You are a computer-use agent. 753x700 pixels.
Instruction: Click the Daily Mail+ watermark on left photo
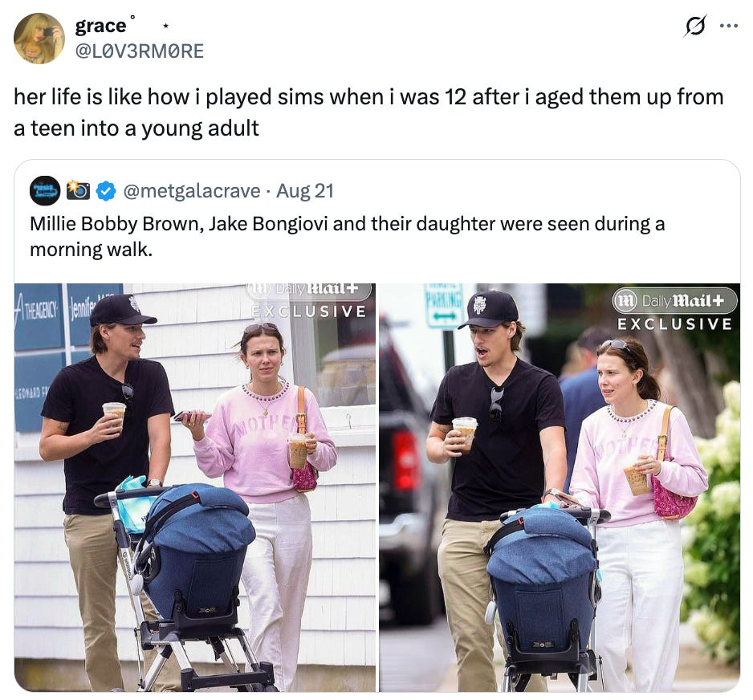tap(308, 301)
